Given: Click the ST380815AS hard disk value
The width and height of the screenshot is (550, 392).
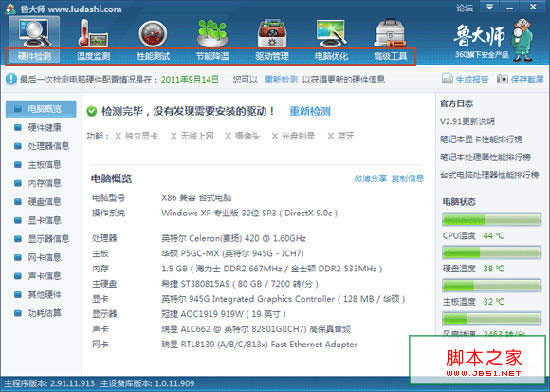Looking at the screenshot, I should click(240, 284).
